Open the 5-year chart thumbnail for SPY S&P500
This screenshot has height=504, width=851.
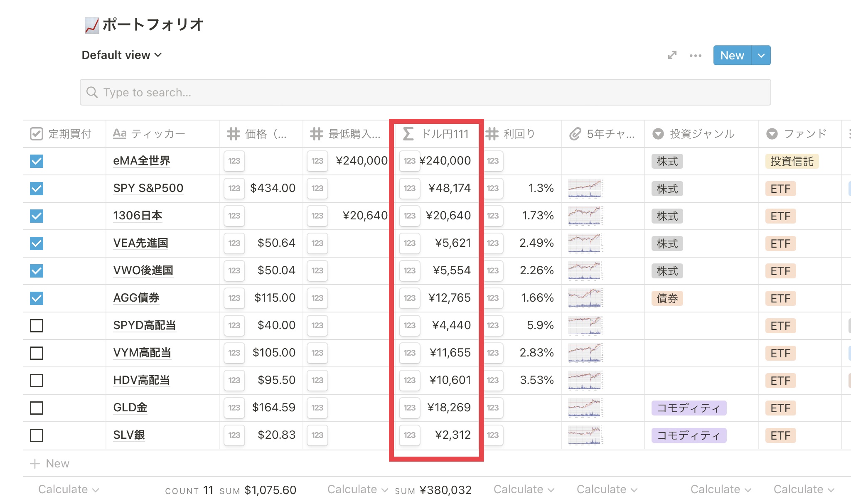click(x=585, y=189)
